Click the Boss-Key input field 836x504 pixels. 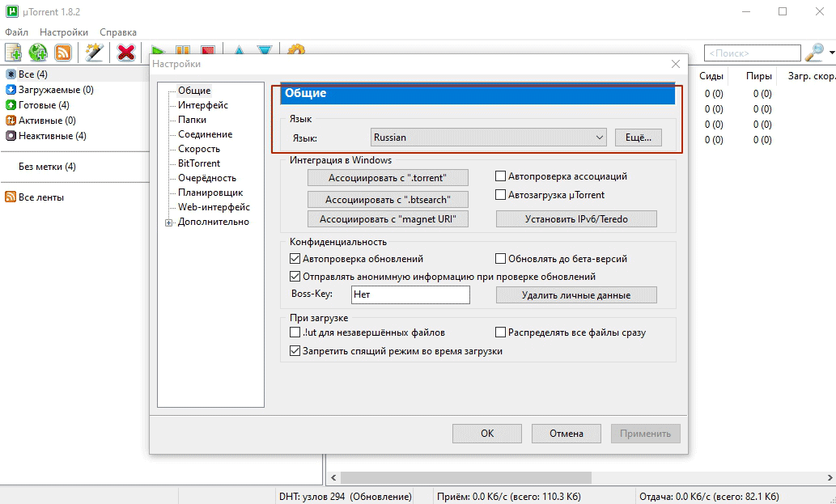coord(410,294)
